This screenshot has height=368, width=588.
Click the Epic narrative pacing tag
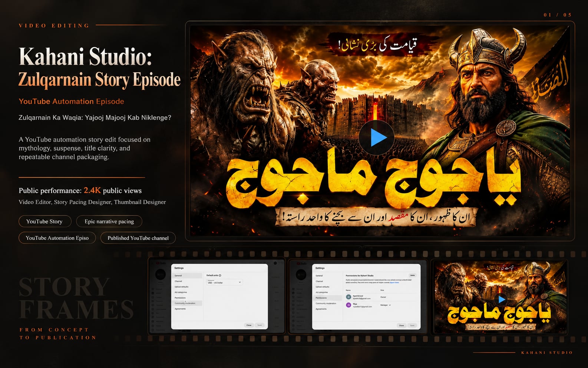pyautogui.click(x=109, y=221)
